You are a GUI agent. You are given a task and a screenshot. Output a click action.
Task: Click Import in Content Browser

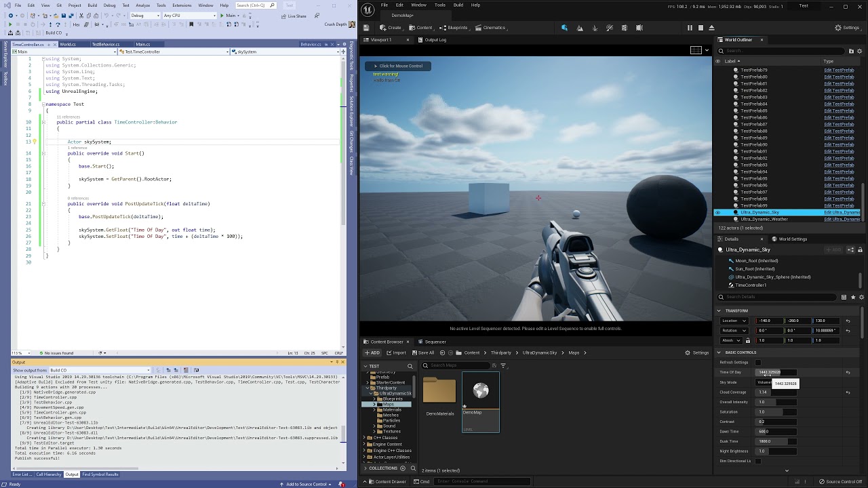tap(397, 352)
